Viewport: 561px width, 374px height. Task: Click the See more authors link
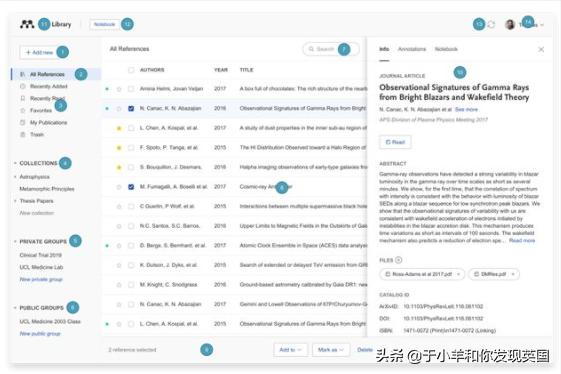click(466, 109)
